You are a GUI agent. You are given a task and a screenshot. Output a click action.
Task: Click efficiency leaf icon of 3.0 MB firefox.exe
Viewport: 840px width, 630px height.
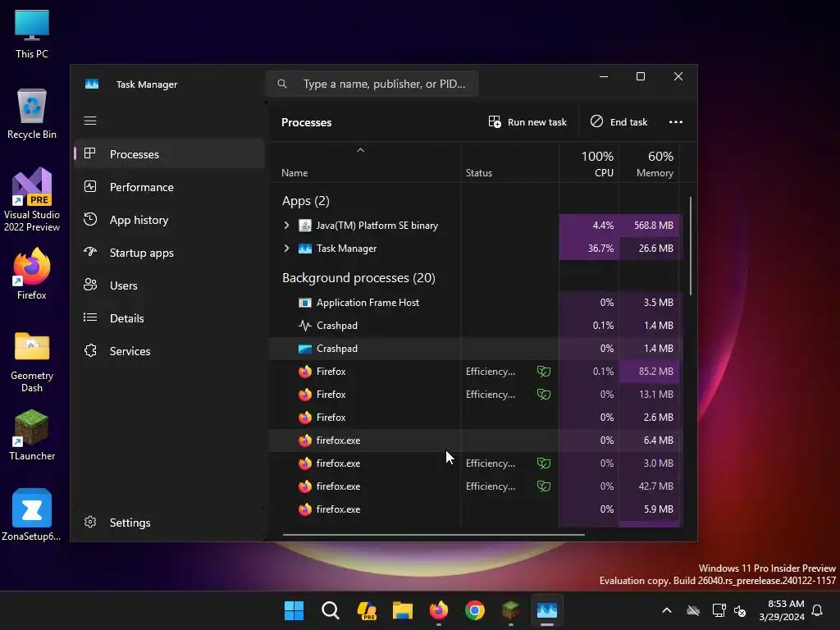pos(544,463)
